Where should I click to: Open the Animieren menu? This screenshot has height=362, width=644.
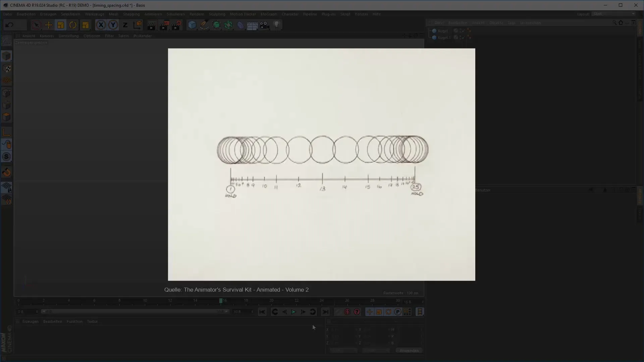[153, 14]
